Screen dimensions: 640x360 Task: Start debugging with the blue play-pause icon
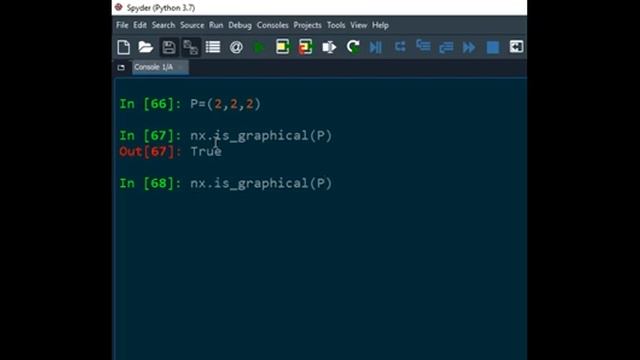(376, 47)
